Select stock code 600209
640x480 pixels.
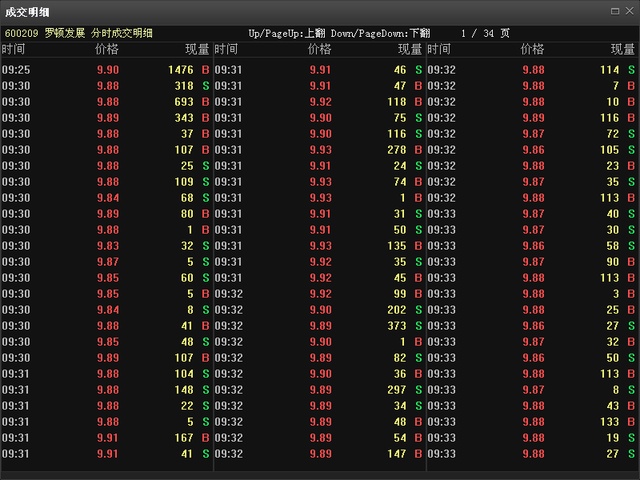coord(21,33)
